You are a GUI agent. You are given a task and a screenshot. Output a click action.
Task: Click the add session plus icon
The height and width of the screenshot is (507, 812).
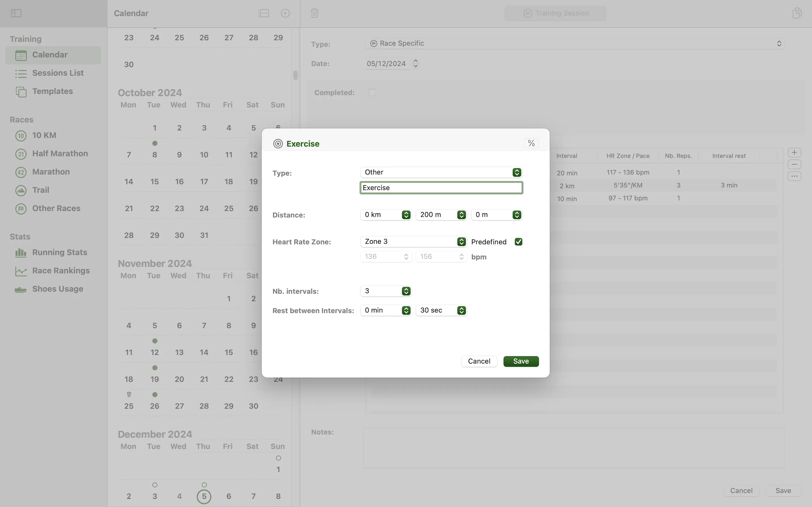285,13
